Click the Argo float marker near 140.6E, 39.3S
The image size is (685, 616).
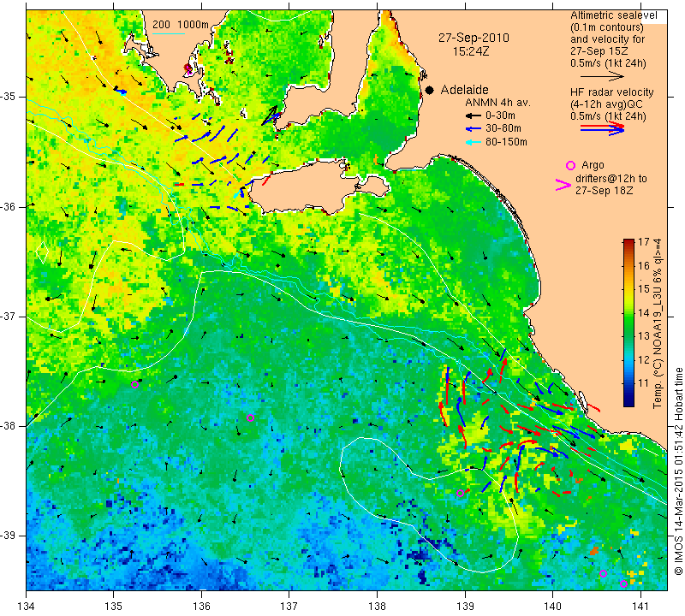(x=604, y=574)
